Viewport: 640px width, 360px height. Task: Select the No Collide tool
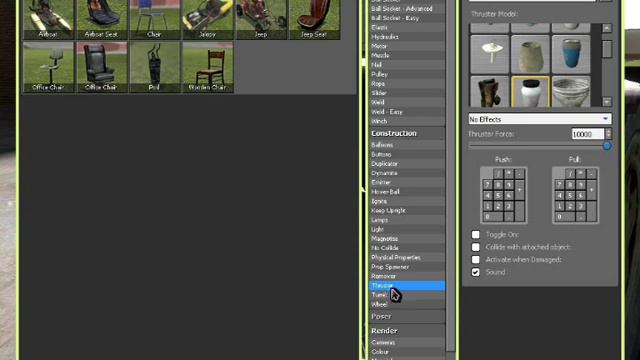[x=407, y=248]
